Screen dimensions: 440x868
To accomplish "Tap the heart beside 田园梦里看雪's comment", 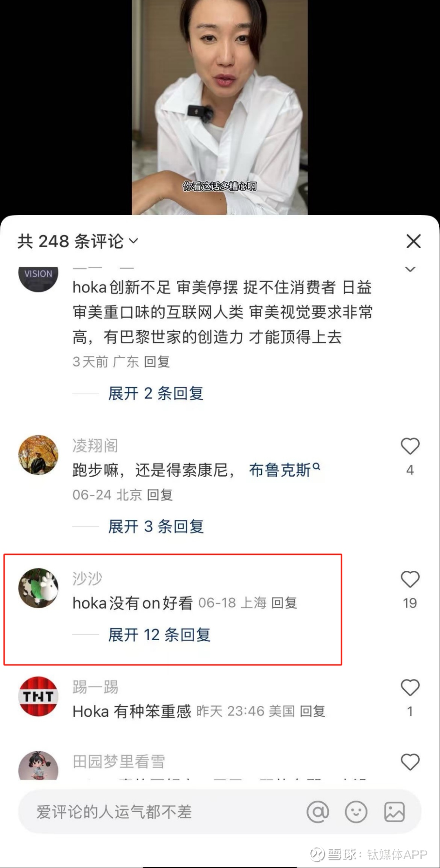I will [410, 762].
